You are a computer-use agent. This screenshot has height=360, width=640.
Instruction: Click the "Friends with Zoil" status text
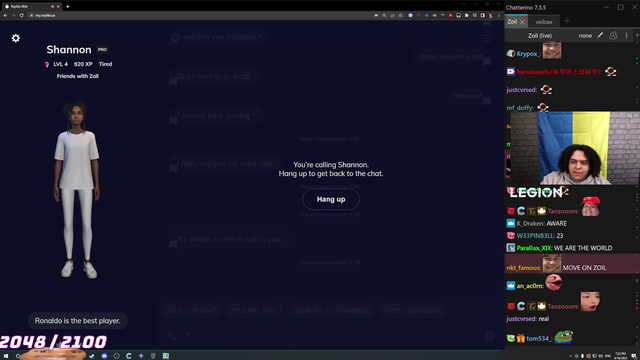[x=78, y=76]
